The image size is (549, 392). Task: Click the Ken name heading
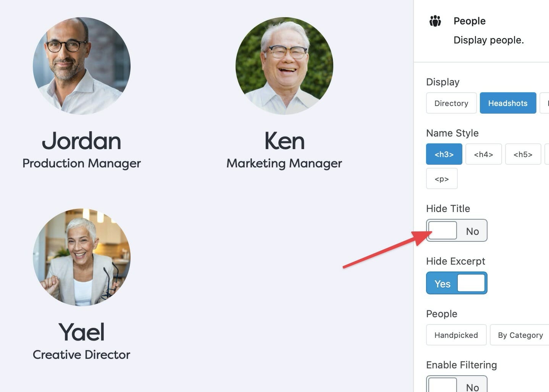pos(284,141)
